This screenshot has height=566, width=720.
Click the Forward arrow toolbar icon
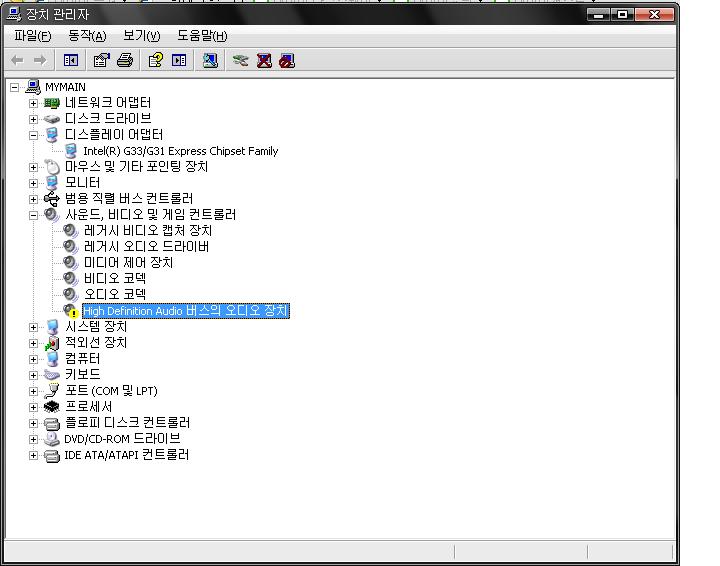click(40, 60)
